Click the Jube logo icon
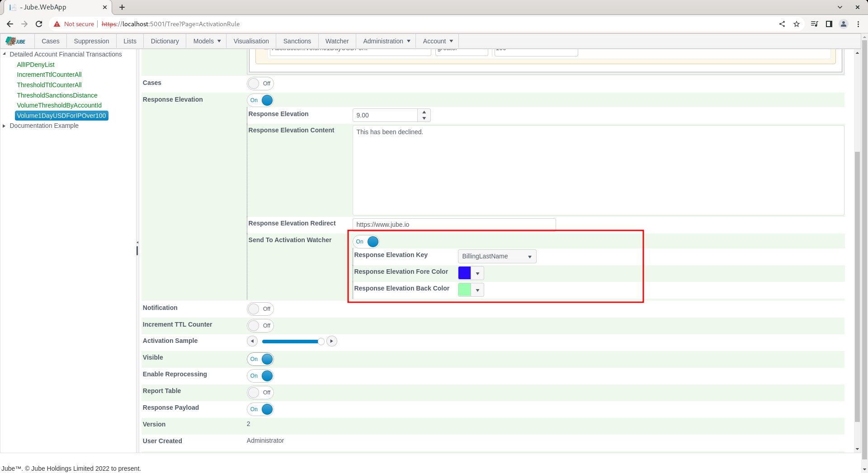 (16, 41)
